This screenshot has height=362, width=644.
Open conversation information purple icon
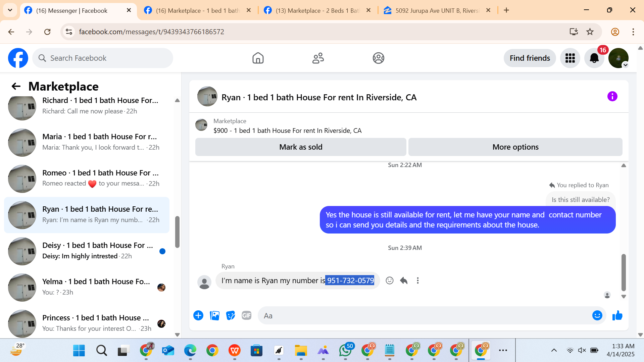(612, 97)
